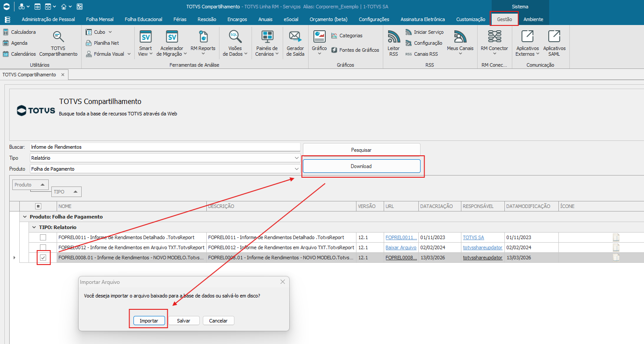The width and height of the screenshot is (644, 344).
Task: Open the Ambiente ribbon tab
Action: pyautogui.click(x=533, y=19)
